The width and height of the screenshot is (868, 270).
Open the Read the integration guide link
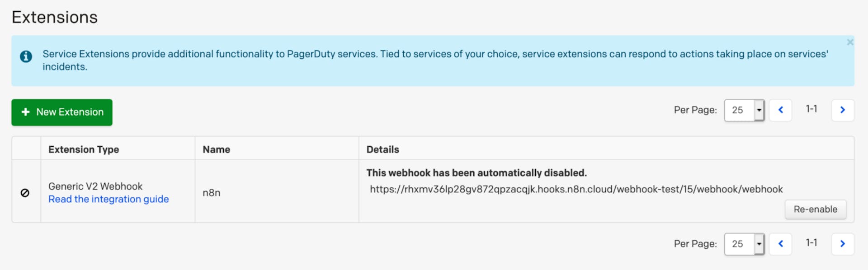(x=108, y=199)
